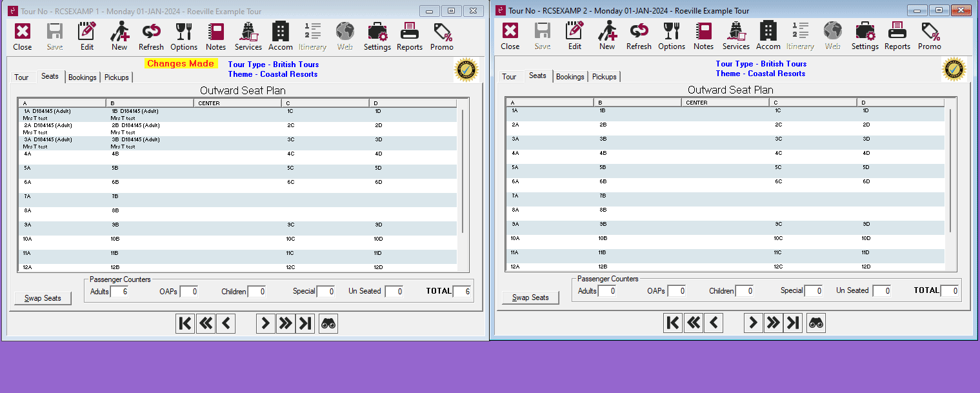Select seat 12D in RCSEXAMP 2 window
Screen dimensions: 980x393
click(x=901, y=267)
